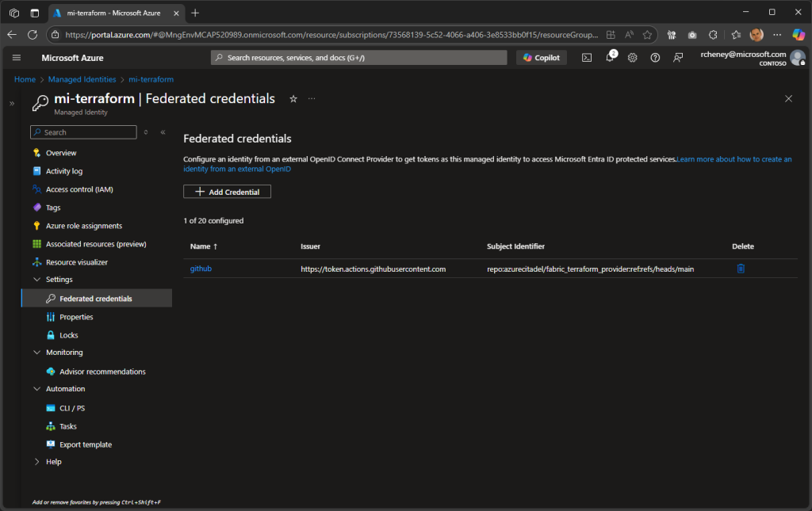This screenshot has height=511, width=812.
Task: Toggle mi-terraform as a favorite with the star
Action: point(293,98)
